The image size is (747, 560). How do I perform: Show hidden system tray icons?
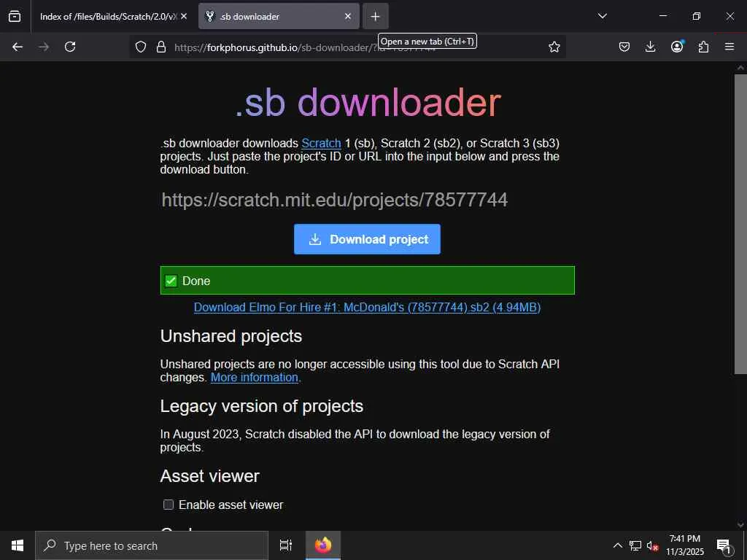point(617,545)
